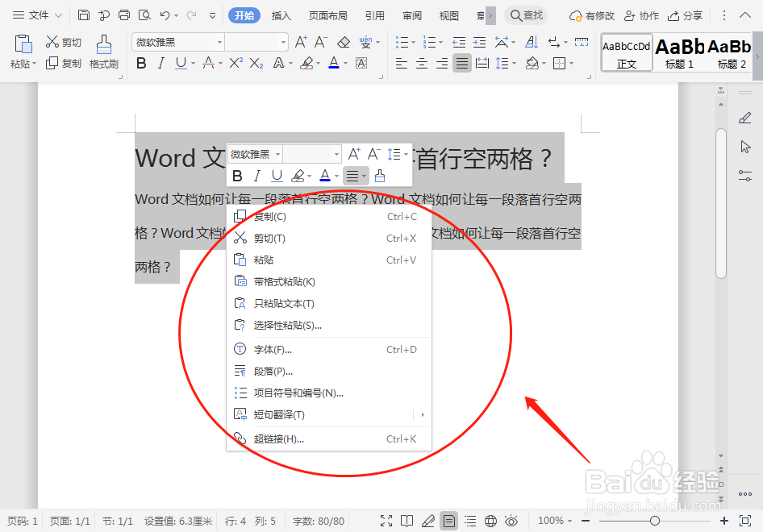This screenshot has width=763, height=532.
Task: Select 只粘贴文本(T) from context menu
Action: (x=329, y=303)
